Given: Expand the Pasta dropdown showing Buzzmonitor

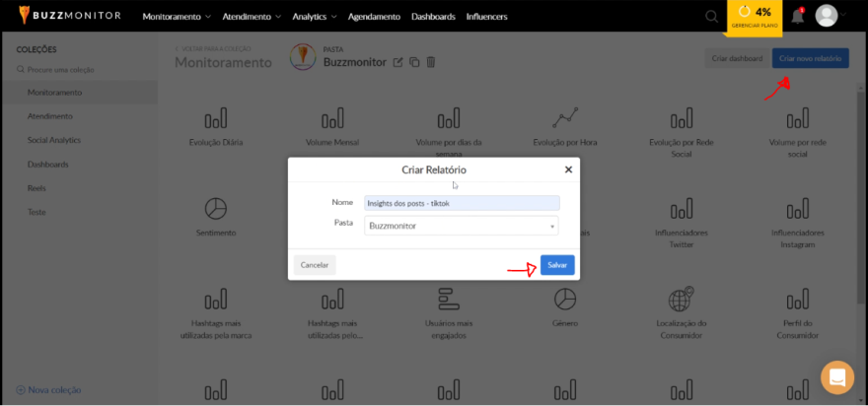Looking at the screenshot, I should point(461,226).
